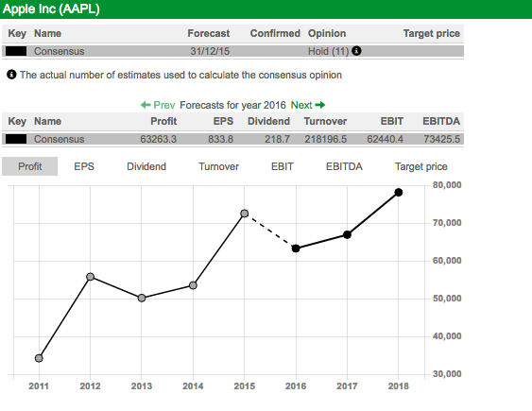Click the 80,000 axis label
Viewport: 532px width, 411px height.
[447, 185]
